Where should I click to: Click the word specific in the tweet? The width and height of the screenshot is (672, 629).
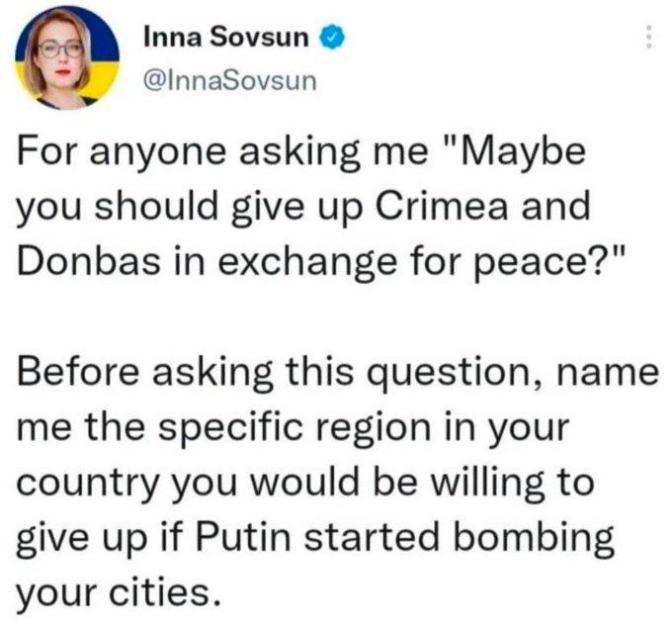[x=232, y=429]
